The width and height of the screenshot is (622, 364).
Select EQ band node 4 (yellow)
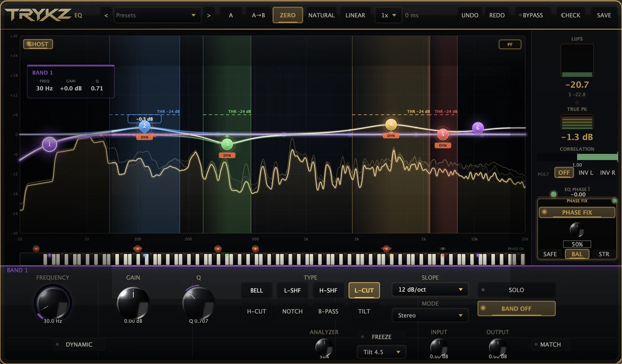[x=391, y=125]
